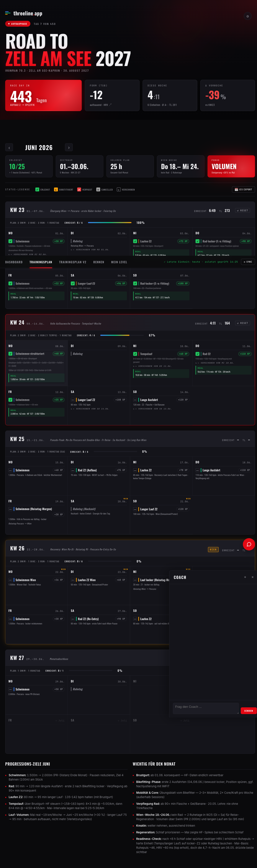Open the Fokus Volumen card
Image resolution: width=257 pixels, height=868 pixels.
(x=231, y=166)
